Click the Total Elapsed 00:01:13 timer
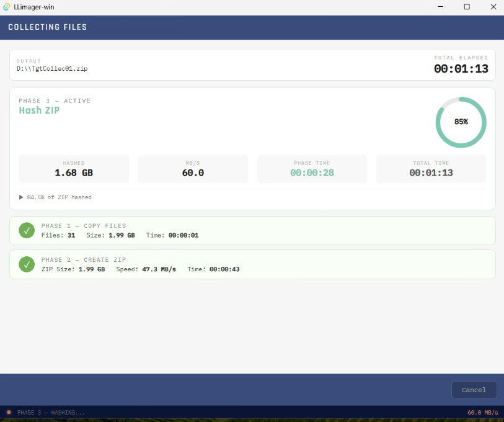Viewport: 504px width, 422px height. coord(461,68)
